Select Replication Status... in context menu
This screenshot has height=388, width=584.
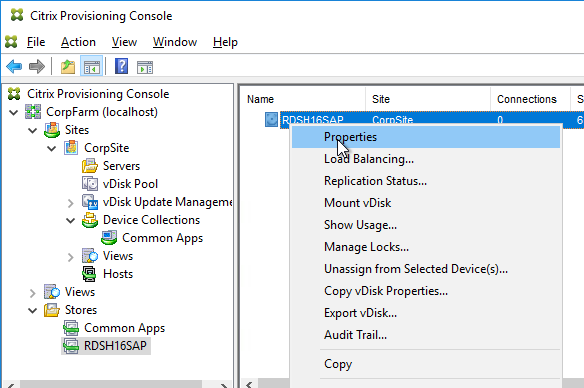click(426, 181)
